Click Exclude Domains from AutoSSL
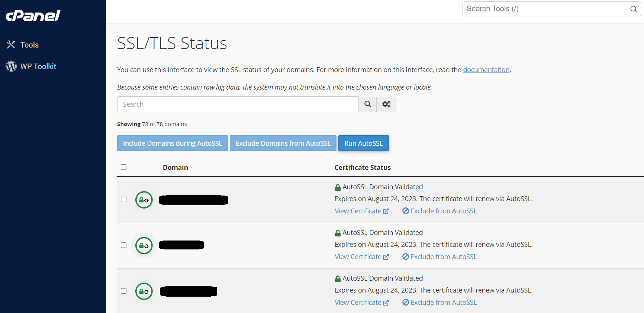 [283, 143]
